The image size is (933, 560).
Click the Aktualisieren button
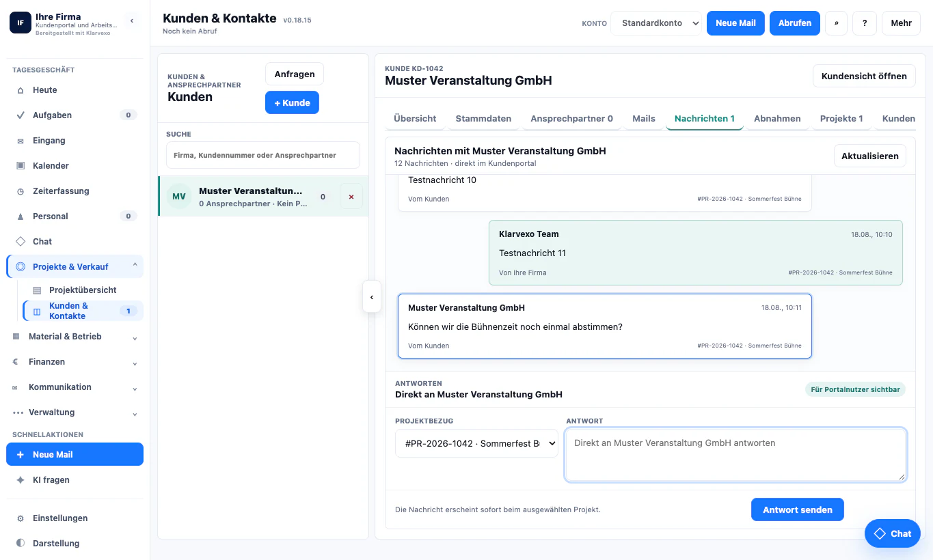click(870, 156)
